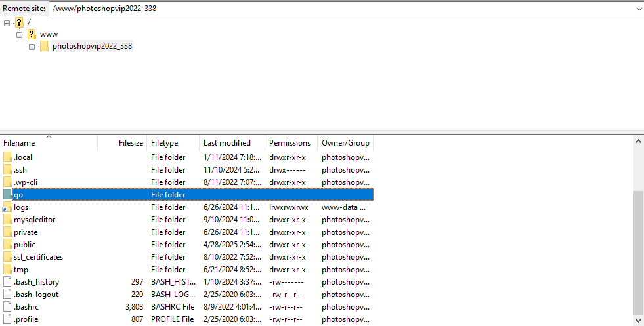Click the .bash_logout file icon
The image size is (644, 326).
7,295
